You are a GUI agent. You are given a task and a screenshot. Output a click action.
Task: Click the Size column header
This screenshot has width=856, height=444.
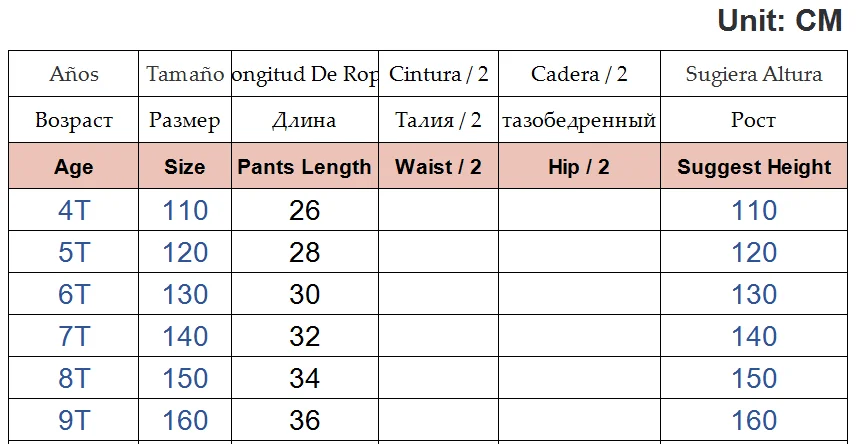(185, 167)
